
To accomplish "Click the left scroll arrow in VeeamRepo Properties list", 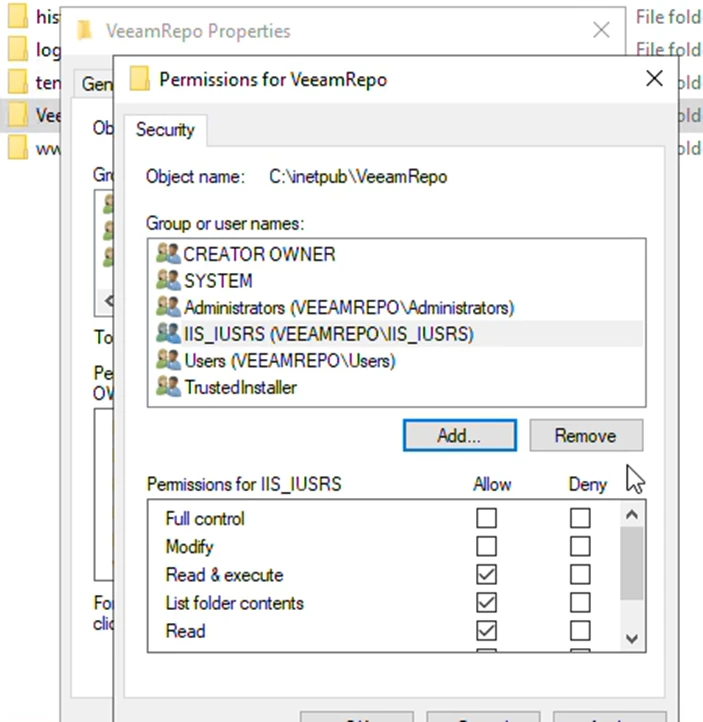I will click(x=108, y=301).
